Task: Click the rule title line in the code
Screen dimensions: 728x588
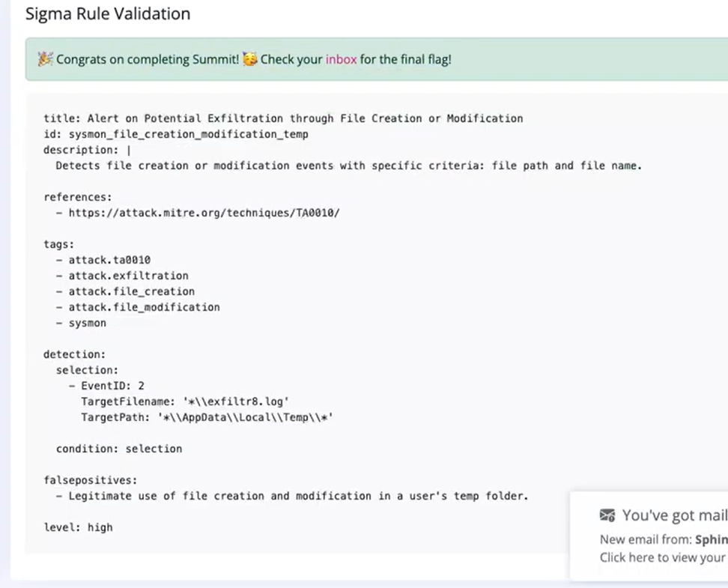Action: click(283, 118)
